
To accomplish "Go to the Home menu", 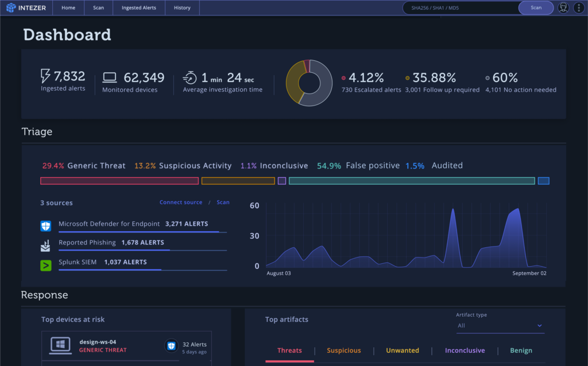I will point(68,7).
